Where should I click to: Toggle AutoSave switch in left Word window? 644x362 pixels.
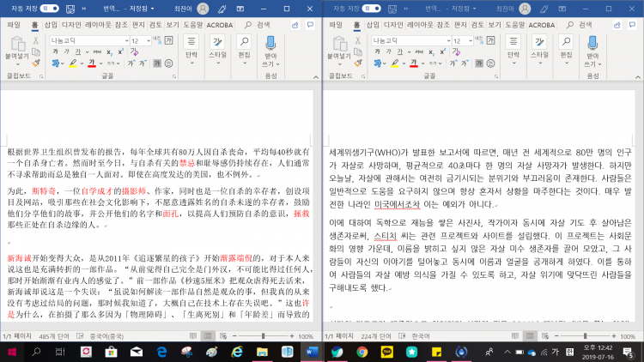49,9
